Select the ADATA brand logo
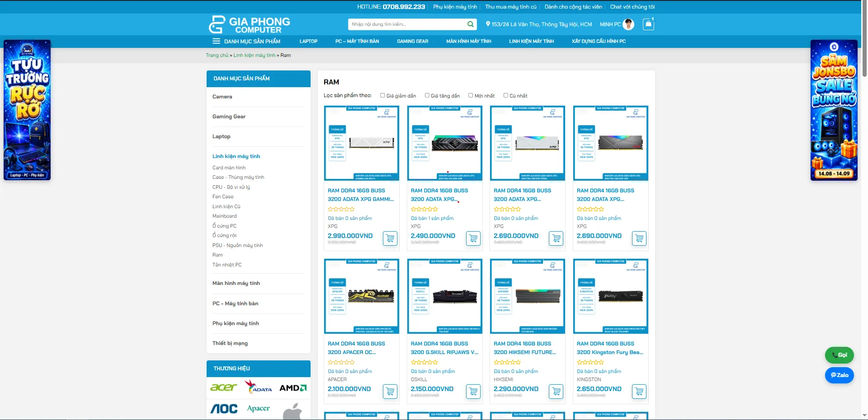The image size is (868, 420). coord(258,387)
